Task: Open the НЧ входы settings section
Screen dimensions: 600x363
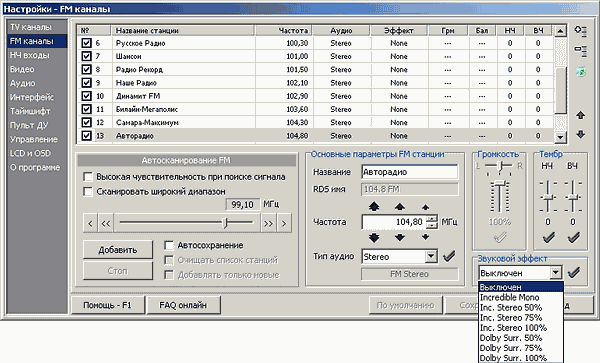Action: (x=37, y=55)
